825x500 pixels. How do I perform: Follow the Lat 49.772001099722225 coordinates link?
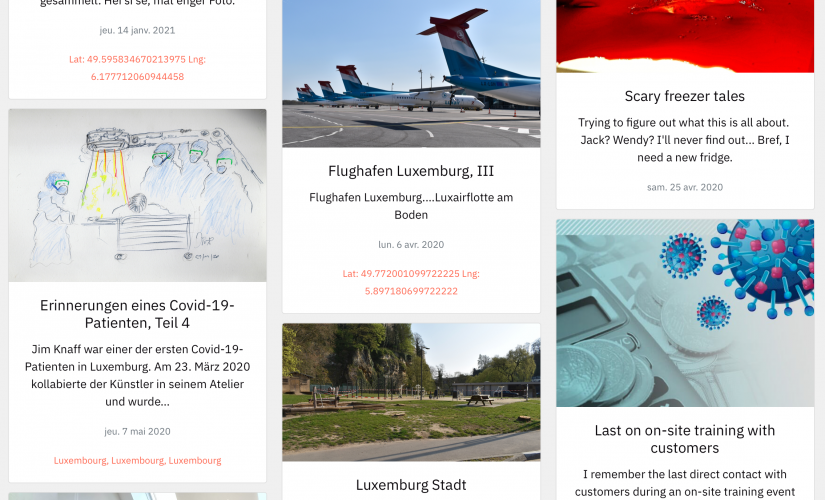pos(411,282)
